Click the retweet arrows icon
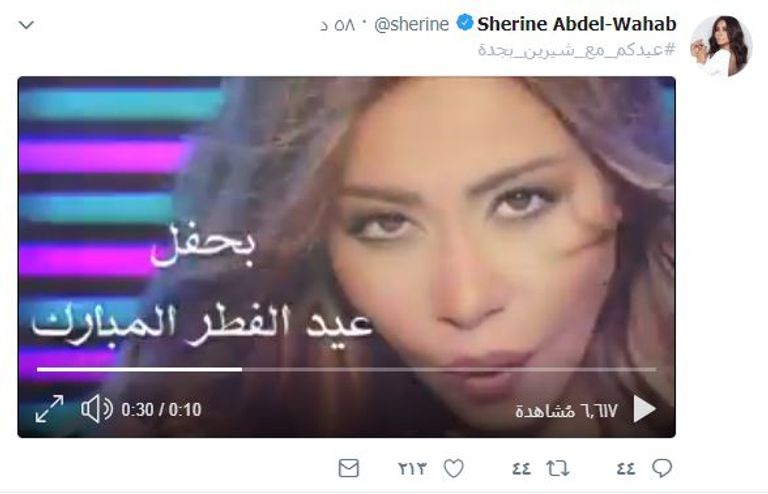This screenshot has width=768, height=494. point(558,469)
